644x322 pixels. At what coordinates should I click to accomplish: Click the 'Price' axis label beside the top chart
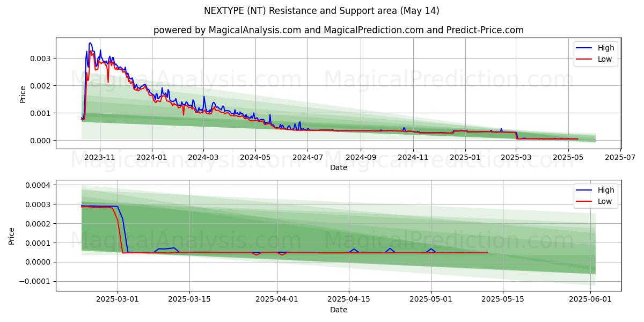coord(23,94)
